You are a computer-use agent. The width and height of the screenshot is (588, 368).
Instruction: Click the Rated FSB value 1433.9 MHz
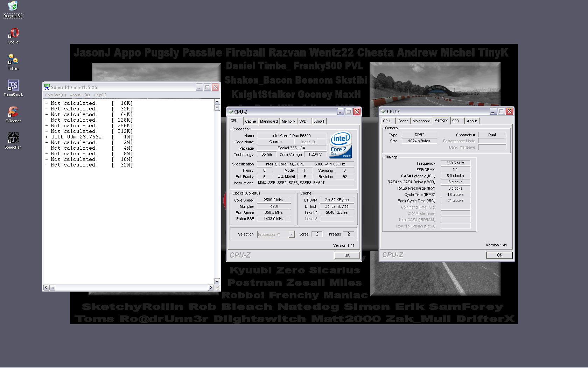click(x=274, y=219)
